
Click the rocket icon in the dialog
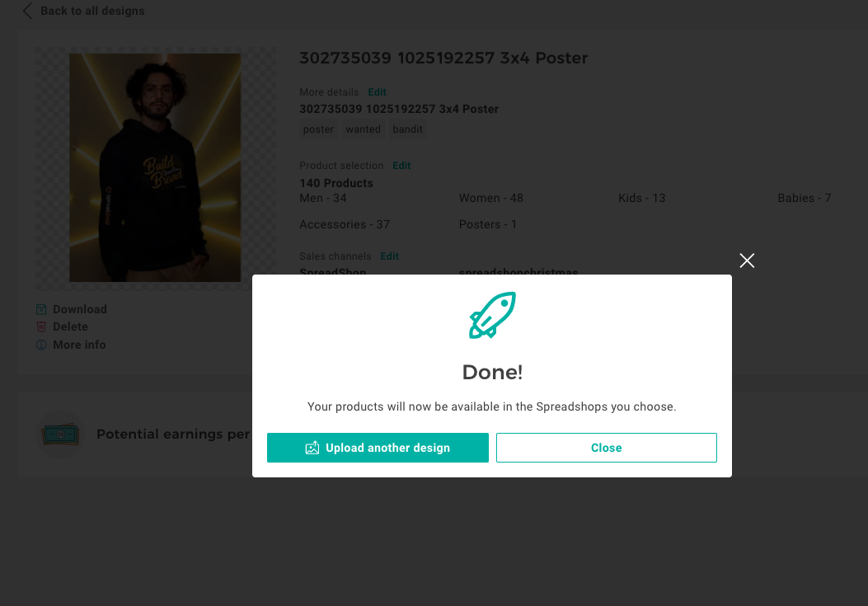(492, 315)
